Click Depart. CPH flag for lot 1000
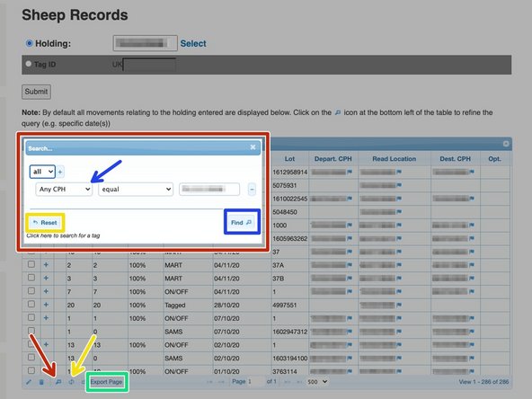Image resolution: width=532 pixels, height=399 pixels. 350,225
